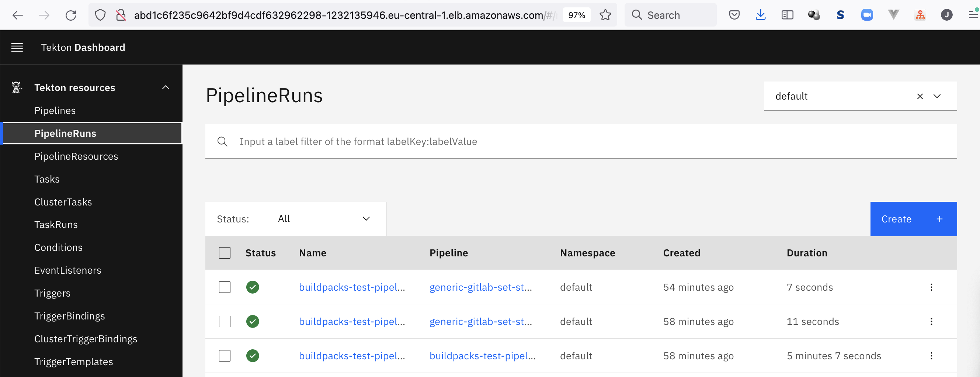Click the Zoom camera extension icon
Screen dimensions: 980x377
click(x=867, y=15)
